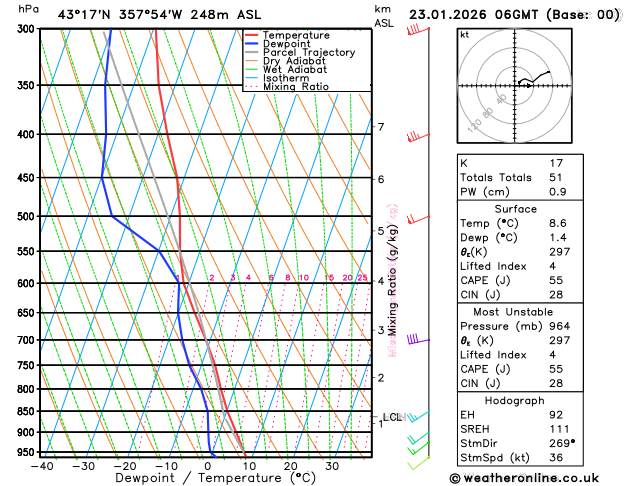Click the K index value 17
Image resolution: width=629 pixels, height=486 pixels.
tap(556, 163)
